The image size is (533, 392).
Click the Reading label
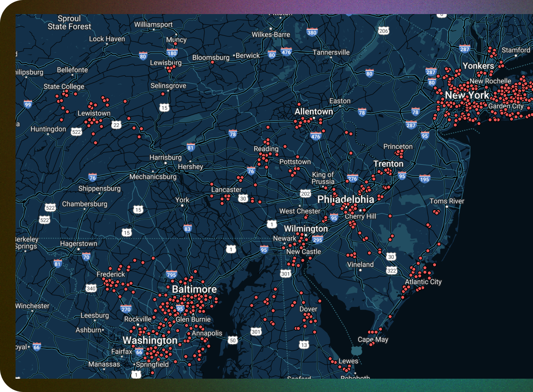pos(266,149)
